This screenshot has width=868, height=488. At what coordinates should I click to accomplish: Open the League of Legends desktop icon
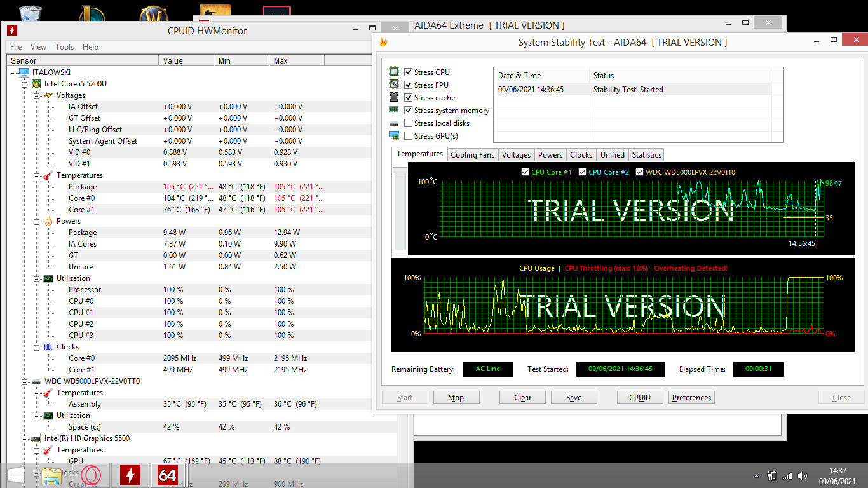tap(92, 13)
